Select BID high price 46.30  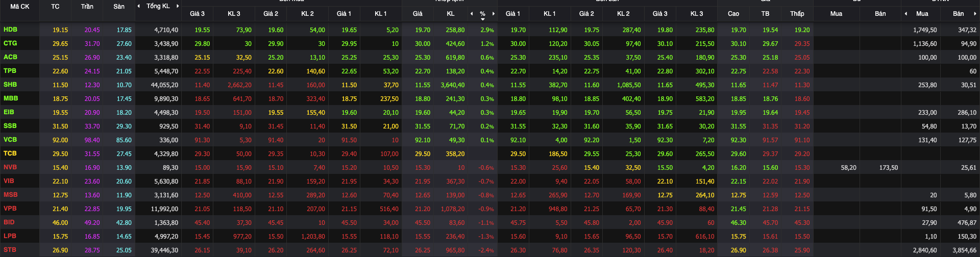coord(738,223)
